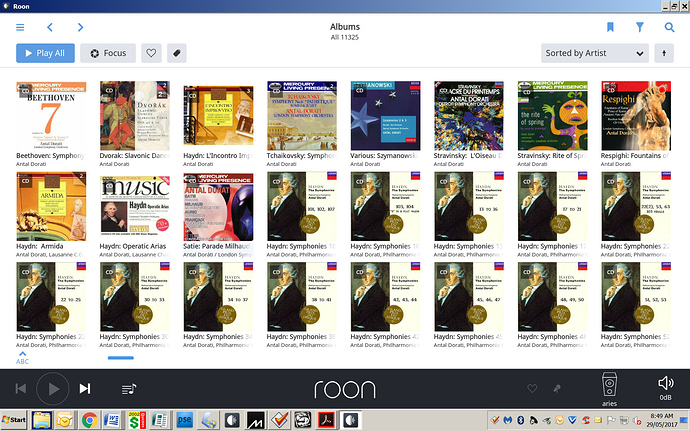Open the pse taskbar icon

pyautogui.click(x=184, y=420)
